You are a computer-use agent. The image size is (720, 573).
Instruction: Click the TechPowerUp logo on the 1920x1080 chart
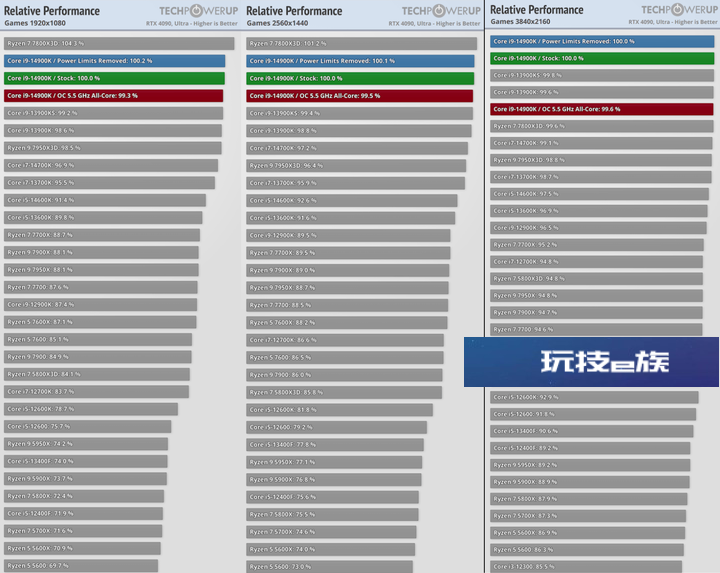tap(198, 11)
